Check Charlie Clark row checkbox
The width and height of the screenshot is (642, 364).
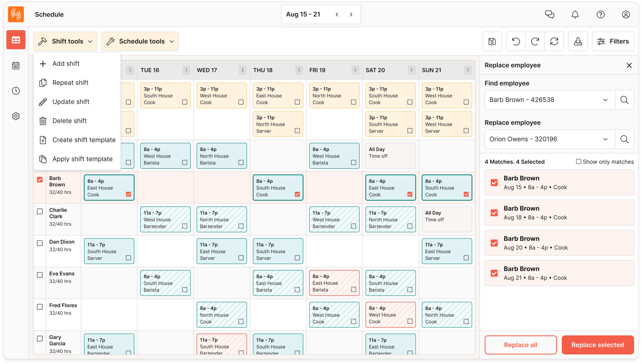click(x=40, y=211)
